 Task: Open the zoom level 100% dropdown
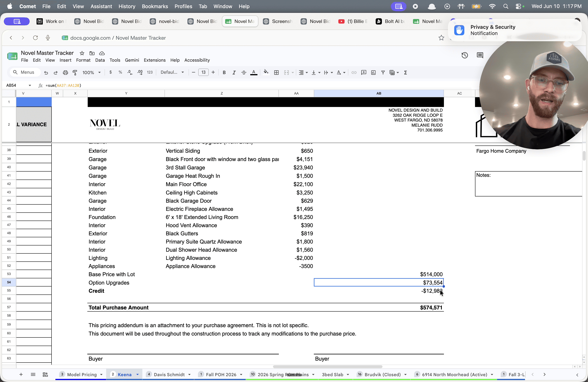coord(92,72)
